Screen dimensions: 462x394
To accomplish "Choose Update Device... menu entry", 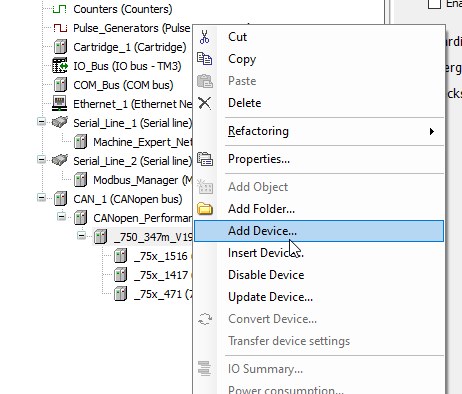I will pos(270,297).
